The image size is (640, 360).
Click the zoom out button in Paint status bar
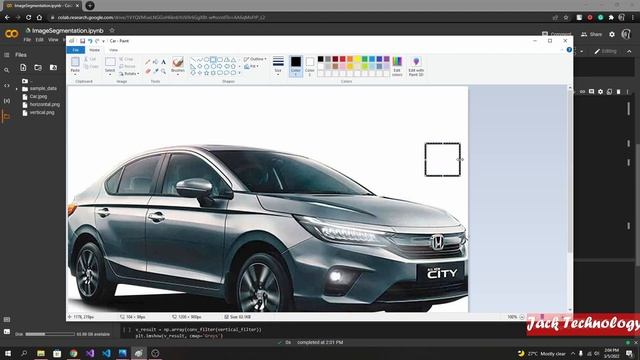pyautogui.click(x=522, y=317)
